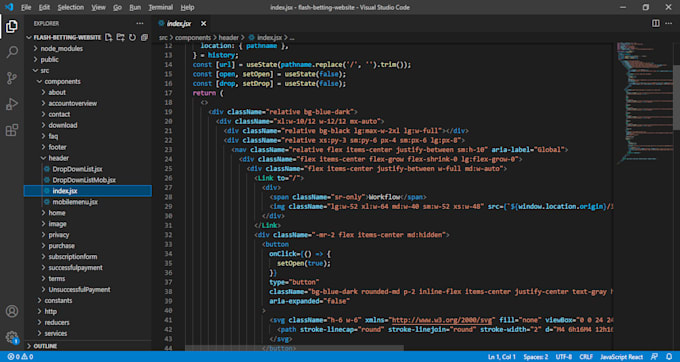Image resolution: width=680 pixels, height=362 pixels.
Task: Expand the public folder
Action: pos(49,59)
